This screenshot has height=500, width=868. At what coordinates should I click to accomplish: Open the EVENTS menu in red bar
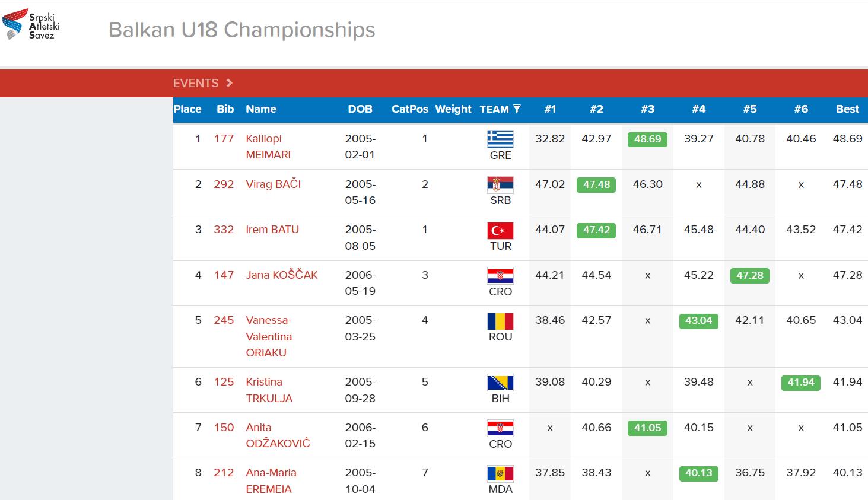point(196,83)
